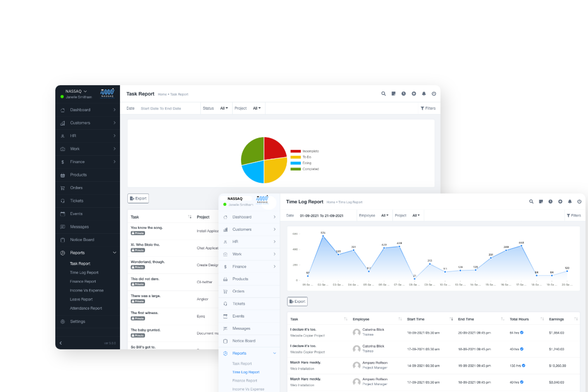This screenshot has height=392, width=588.
Task: Click the red Incomplete swatch in the pie legend
Action: pos(295,151)
